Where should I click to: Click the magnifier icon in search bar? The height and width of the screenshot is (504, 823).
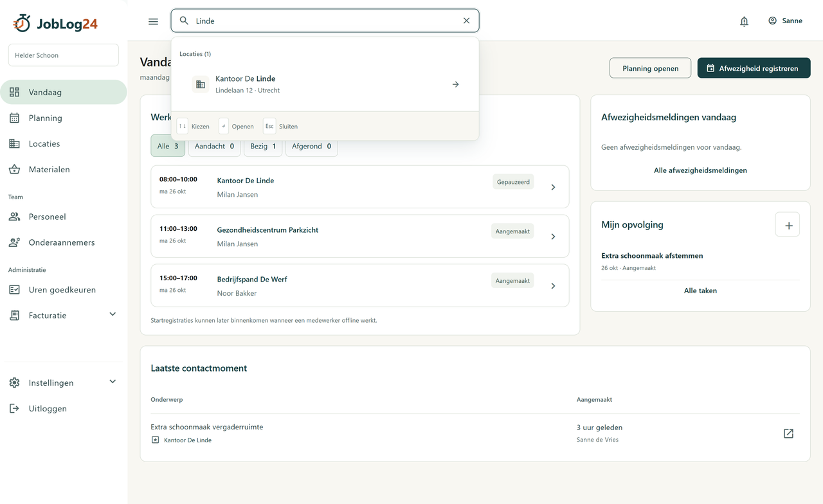184,21
